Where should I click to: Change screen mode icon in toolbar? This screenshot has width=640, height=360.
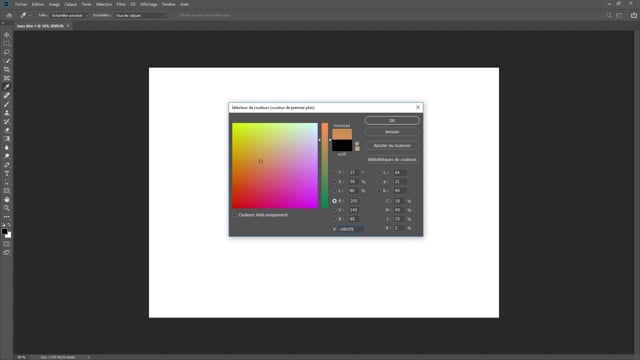pyautogui.click(x=7, y=253)
